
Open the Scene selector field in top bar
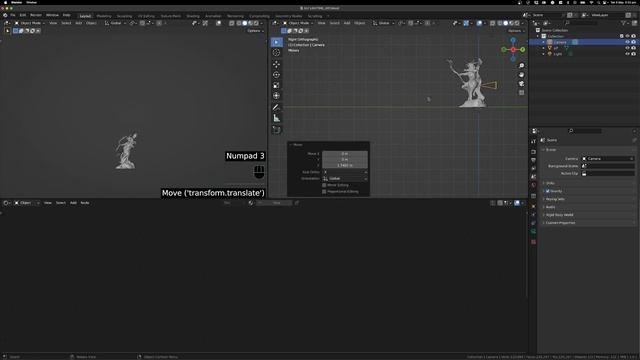(x=547, y=15)
